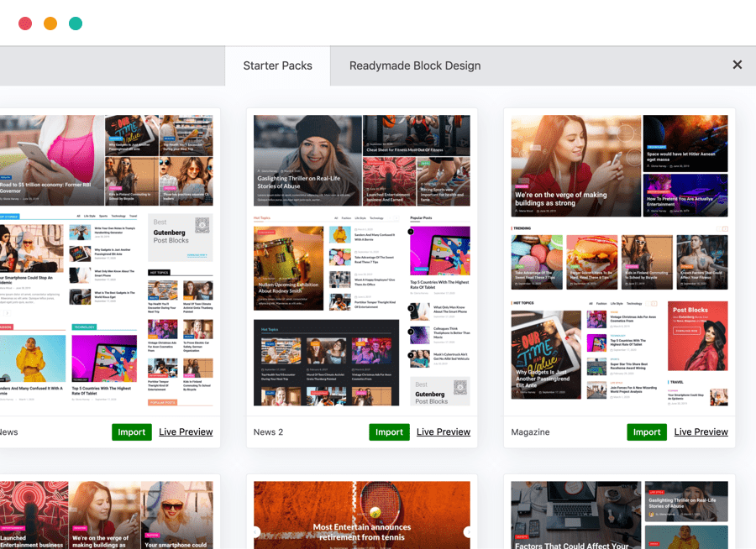The width and height of the screenshot is (756, 549).
Task: Click the red macOS close window dot
Action: pyautogui.click(x=25, y=24)
